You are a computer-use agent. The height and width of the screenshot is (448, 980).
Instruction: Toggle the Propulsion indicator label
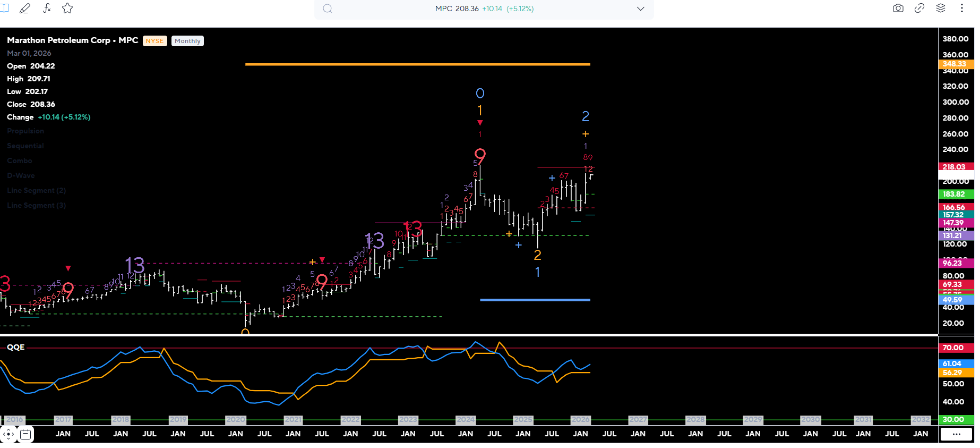coord(25,131)
